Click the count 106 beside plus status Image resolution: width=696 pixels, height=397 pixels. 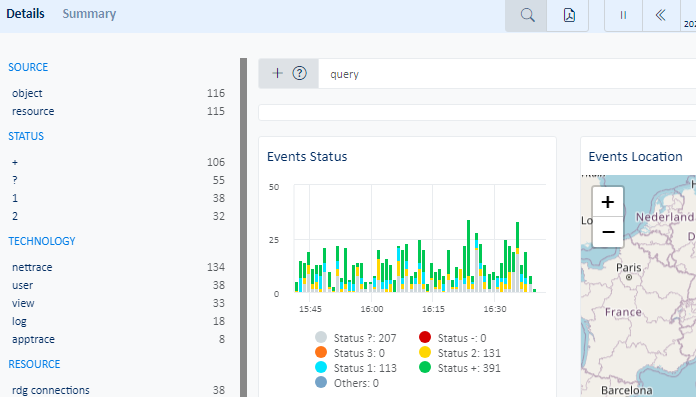216,162
